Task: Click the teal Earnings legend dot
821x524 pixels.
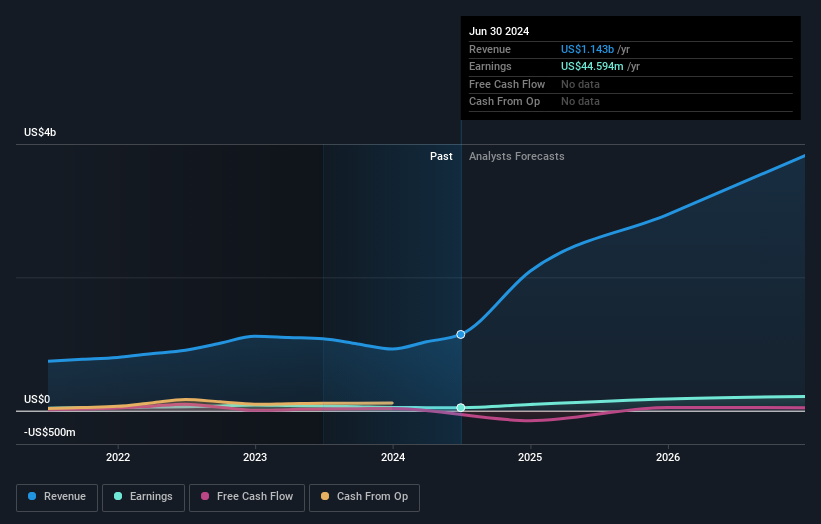Action: (118, 496)
